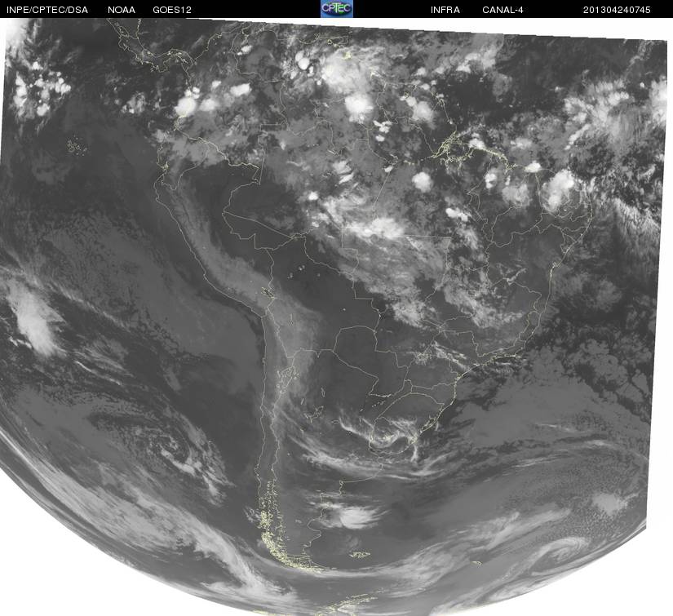Image resolution: width=673 pixels, height=616 pixels.
Task: Click the NOAA label in the header
Action: click(x=122, y=10)
